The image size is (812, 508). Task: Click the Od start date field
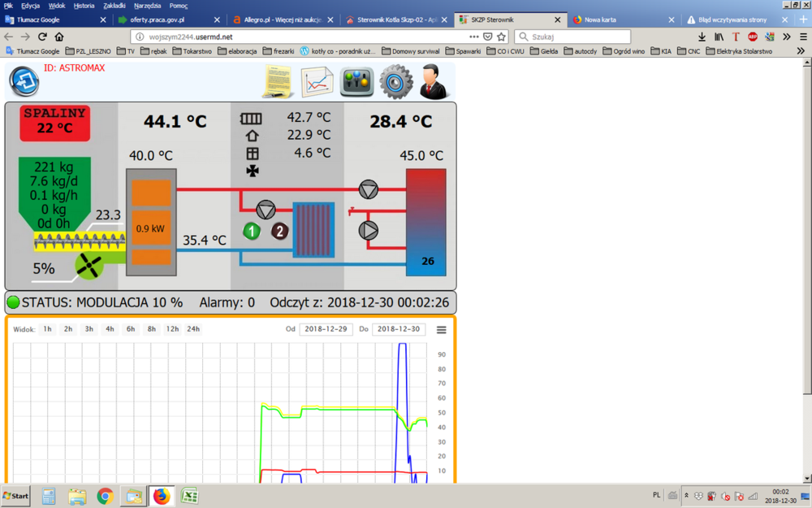click(x=326, y=329)
